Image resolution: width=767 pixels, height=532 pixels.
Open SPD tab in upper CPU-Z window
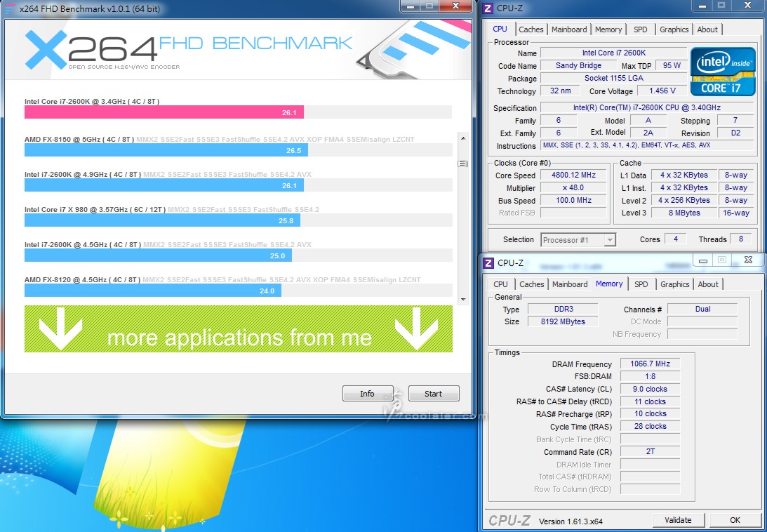point(640,29)
